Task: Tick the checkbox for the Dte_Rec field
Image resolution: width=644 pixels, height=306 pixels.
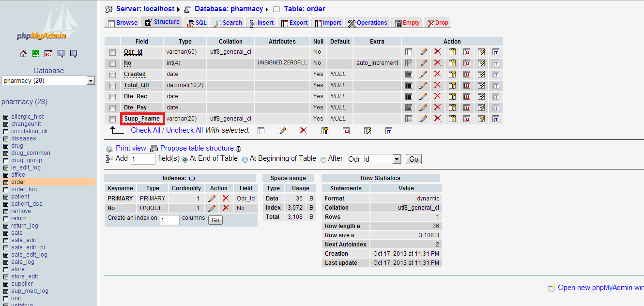Action: (x=112, y=97)
